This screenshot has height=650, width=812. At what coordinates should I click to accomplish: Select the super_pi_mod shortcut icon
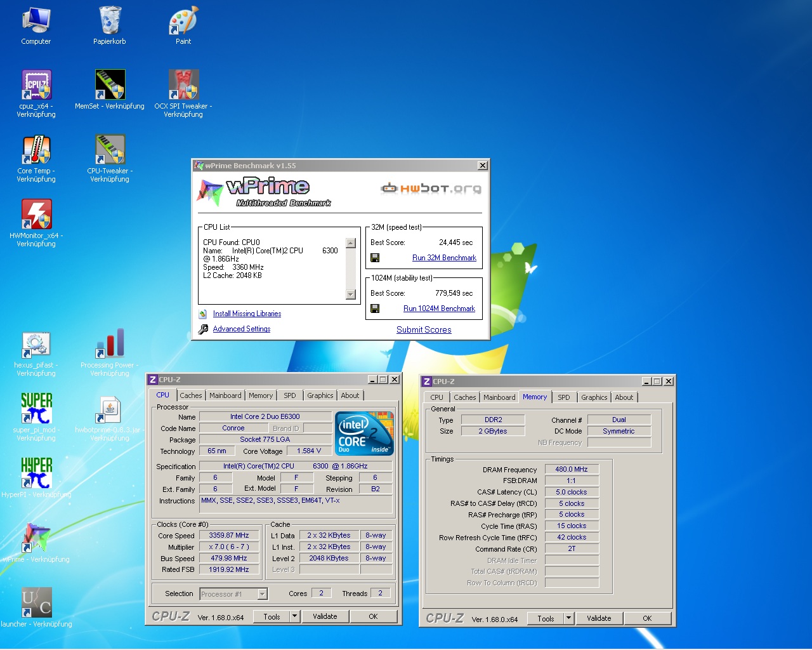pos(36,409)
